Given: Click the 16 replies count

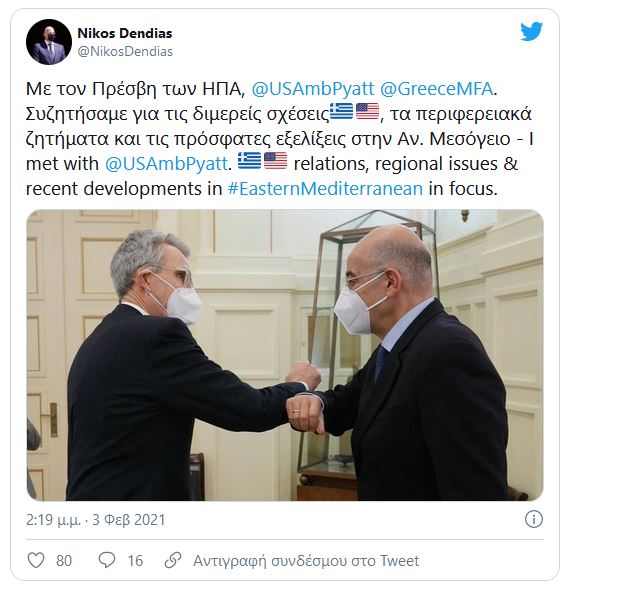Looking at the screenshot, I should [135, 561].
